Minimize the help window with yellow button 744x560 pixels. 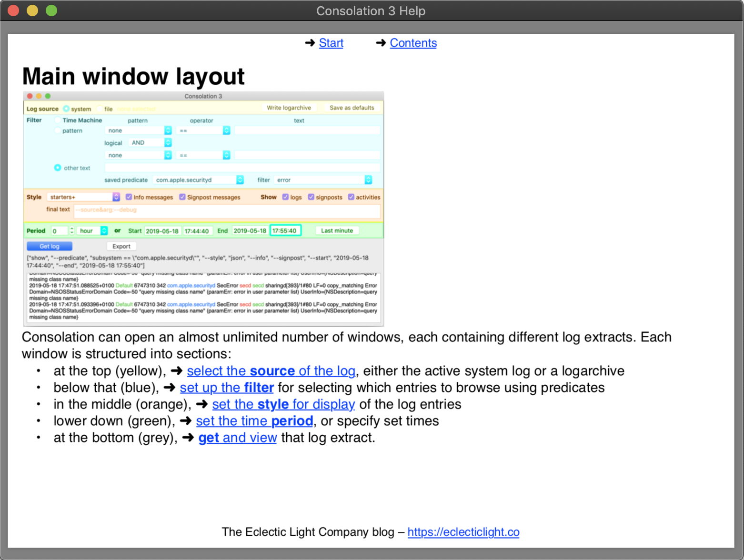tap(32, 10)
